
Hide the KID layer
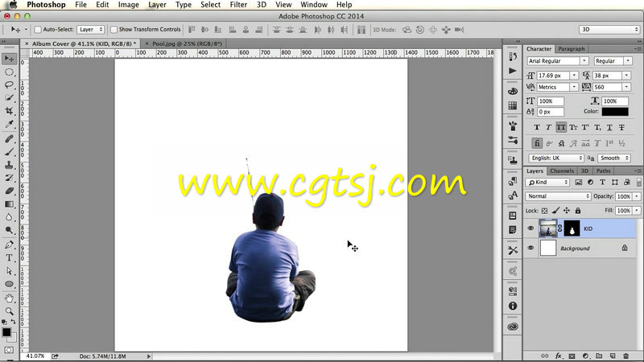(530, 228)
